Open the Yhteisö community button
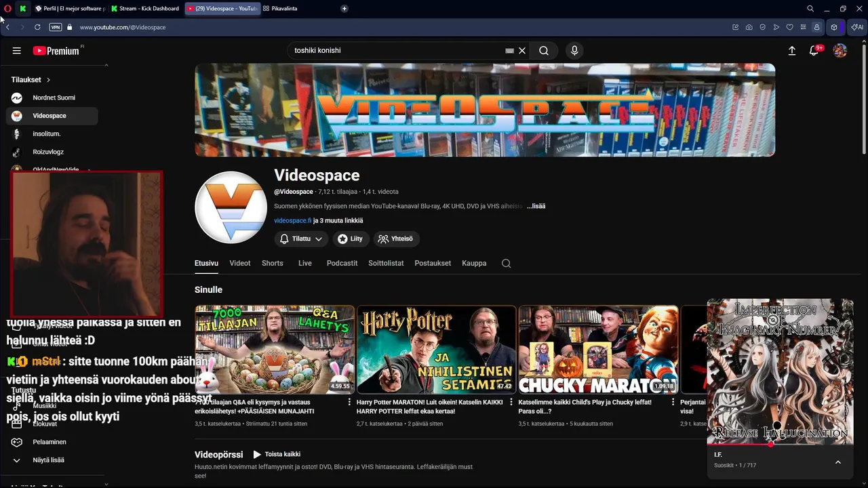 396,239
